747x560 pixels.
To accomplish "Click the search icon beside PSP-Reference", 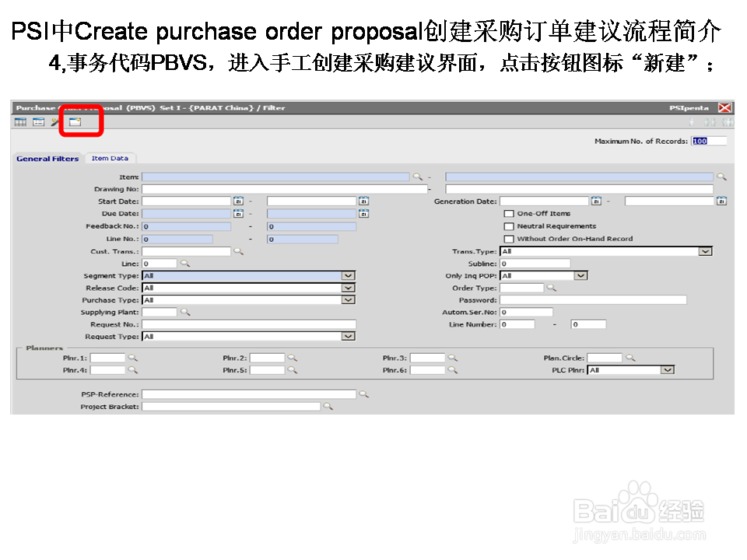I will 363,394.
